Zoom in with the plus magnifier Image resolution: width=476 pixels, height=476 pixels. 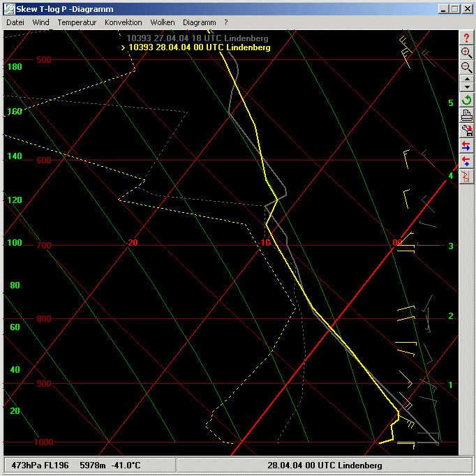(x=467, y=52)
